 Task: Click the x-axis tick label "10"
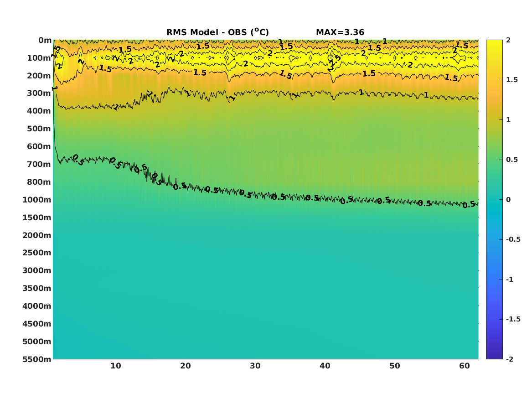(116, 366)
